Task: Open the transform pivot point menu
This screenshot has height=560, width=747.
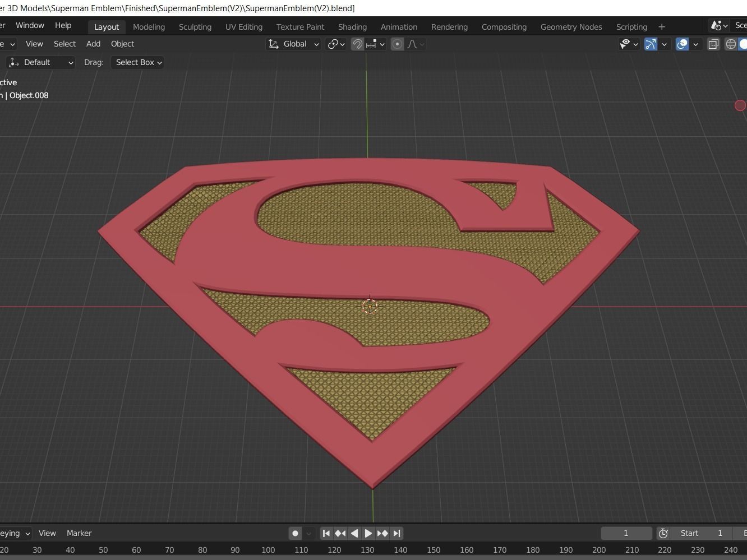Action: click(336, 44)
